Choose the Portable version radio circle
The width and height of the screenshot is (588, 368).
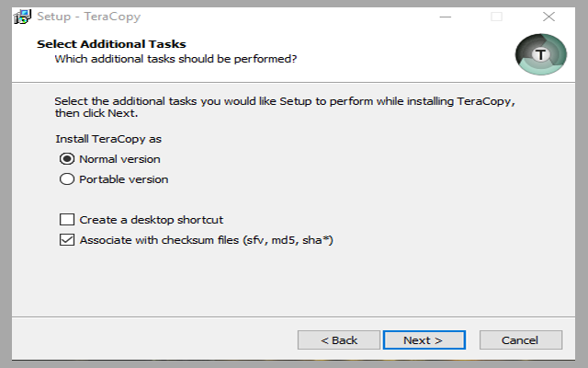coord(66,179)
